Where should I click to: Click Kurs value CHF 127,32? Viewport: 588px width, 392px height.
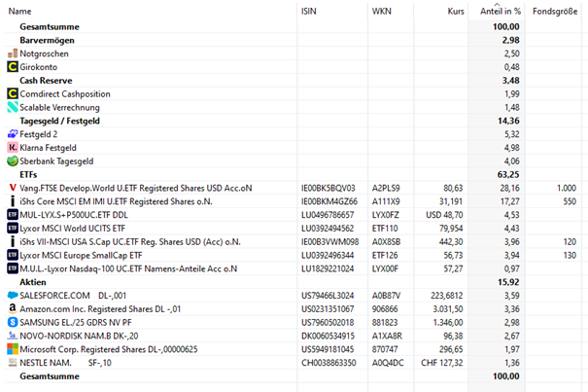point(442,363)
